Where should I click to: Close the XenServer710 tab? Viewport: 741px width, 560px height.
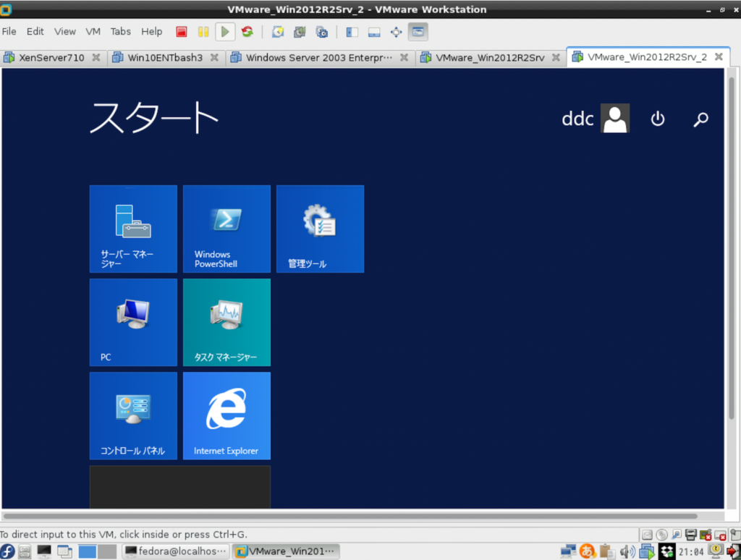(x=96, y=57)
